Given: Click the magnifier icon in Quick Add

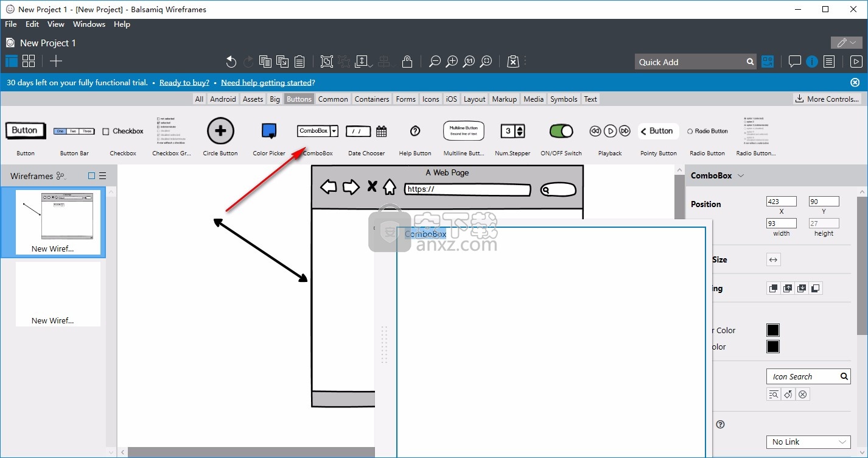Looking at the screenshot, I should click(x=750, y=62).
